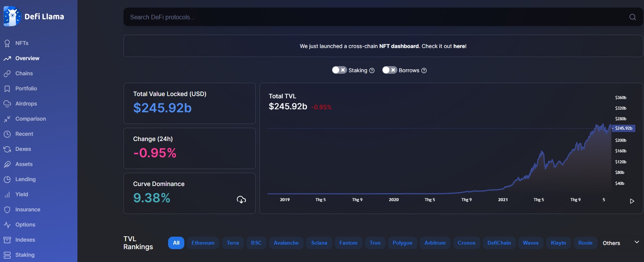644x262 pixels.
Task: Open the dropdown chevron next to Others
Action: pos(636,242)
